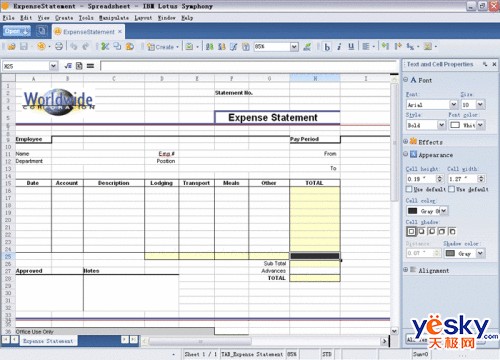Select the second Cell shadow option
The height and width of the screenshot is (360, 500).
(421, 231)
